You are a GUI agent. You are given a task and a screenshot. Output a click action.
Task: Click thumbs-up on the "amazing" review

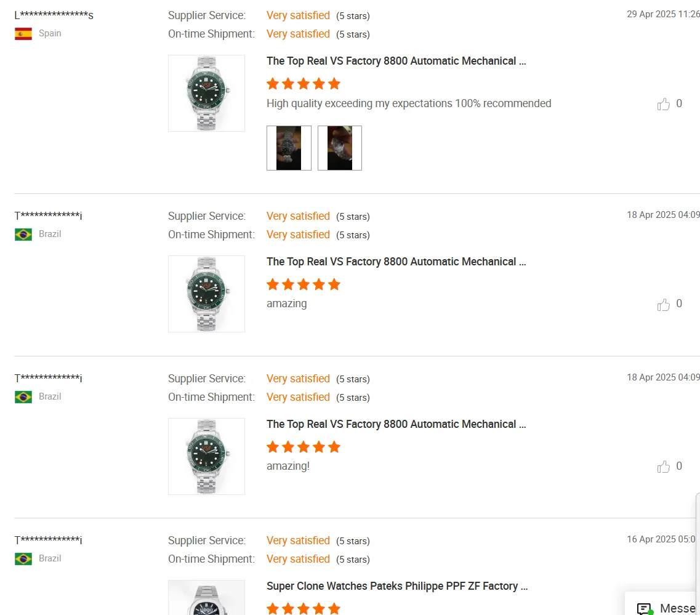pyautogui.click(x=663, y=304)
